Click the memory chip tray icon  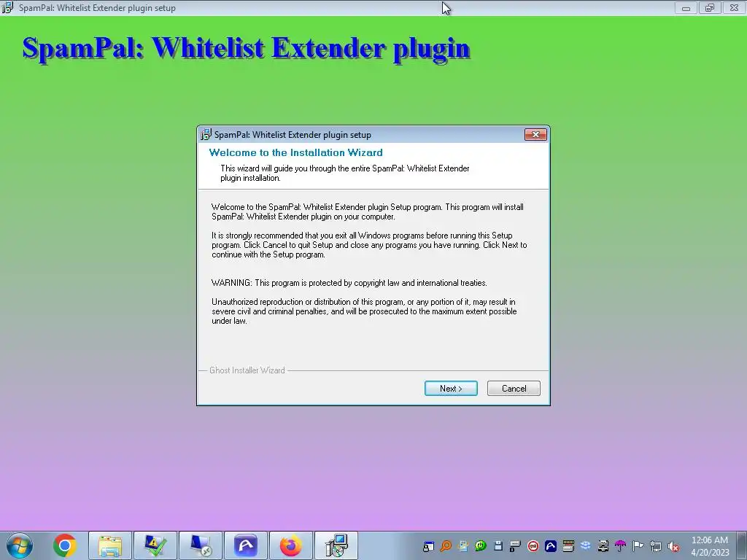coord(568,545)
